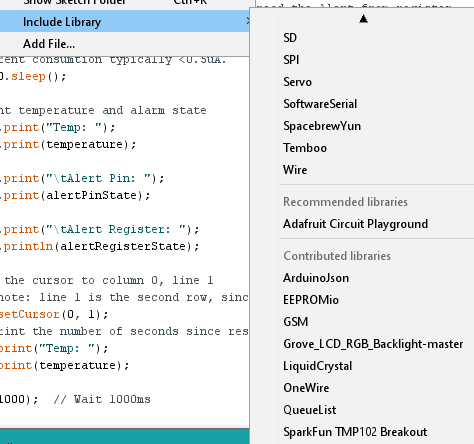The height and width of the screenshot is (444, 474).
Task: Click the print(alertPinState) code line
Action: click(75, 195)
